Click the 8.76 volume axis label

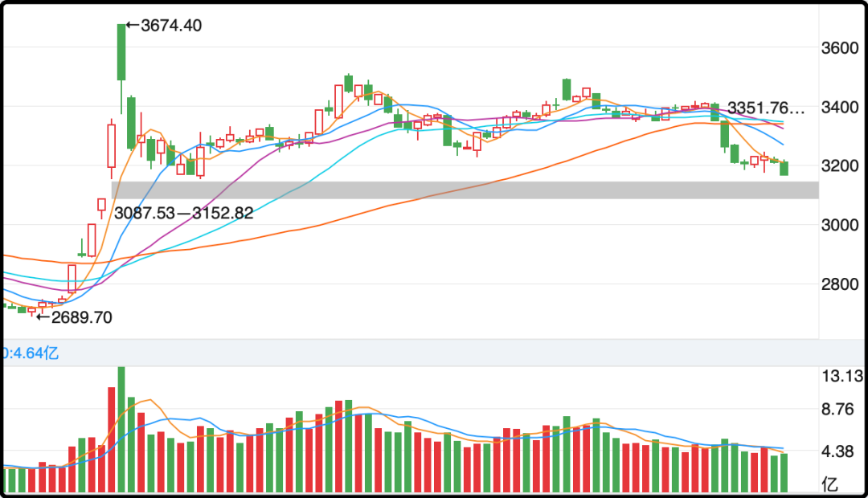(x=841, y=410)
